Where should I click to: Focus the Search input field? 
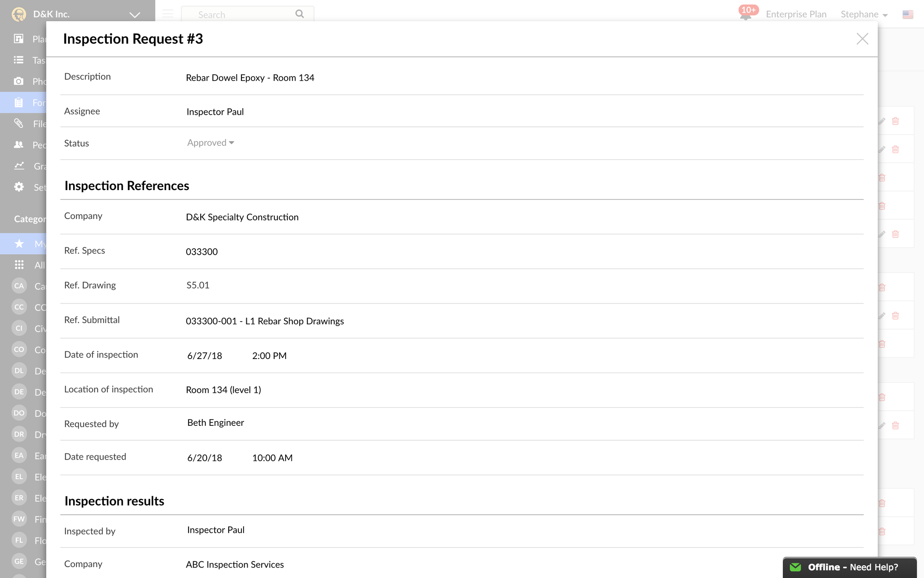point(247,14)
